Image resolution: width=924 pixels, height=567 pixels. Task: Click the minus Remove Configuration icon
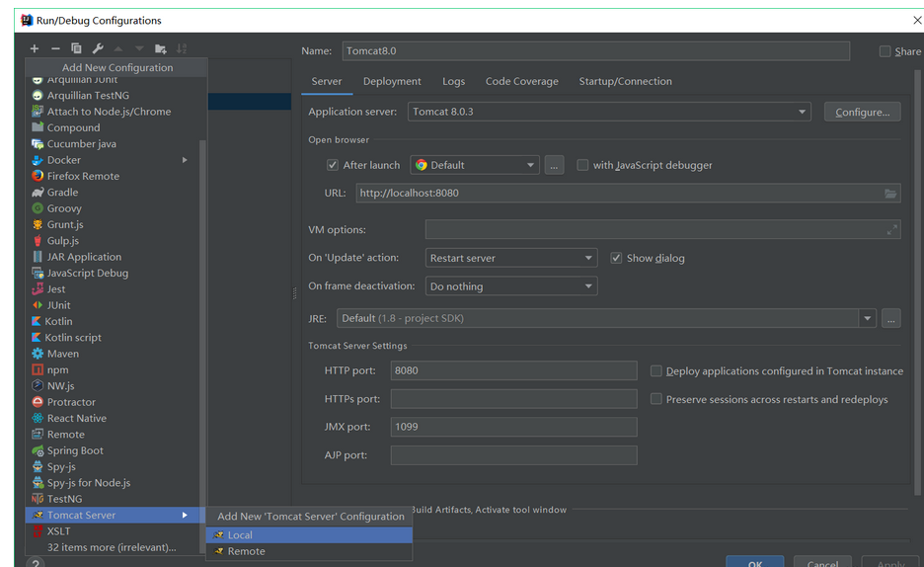(55, 48)
